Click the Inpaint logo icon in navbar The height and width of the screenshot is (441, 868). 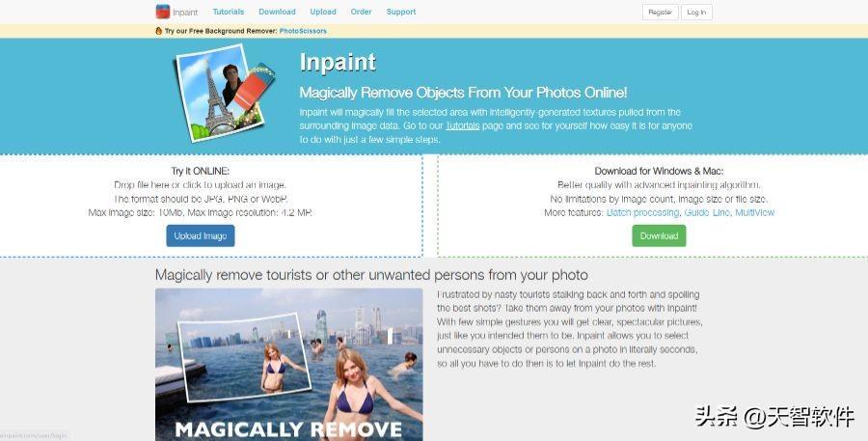coord(163,12)
